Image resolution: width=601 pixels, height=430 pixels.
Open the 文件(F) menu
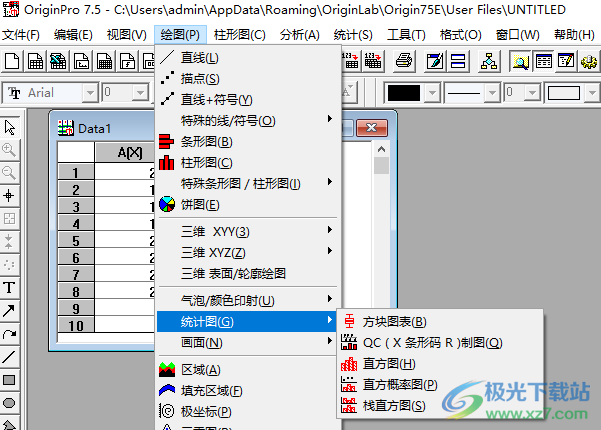tap(21, 35)
